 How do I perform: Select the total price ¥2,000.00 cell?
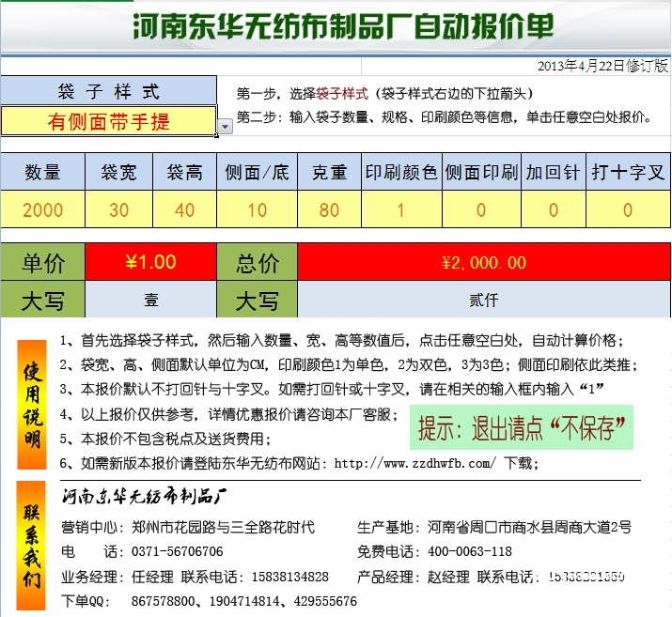click(x=483, y=262)
